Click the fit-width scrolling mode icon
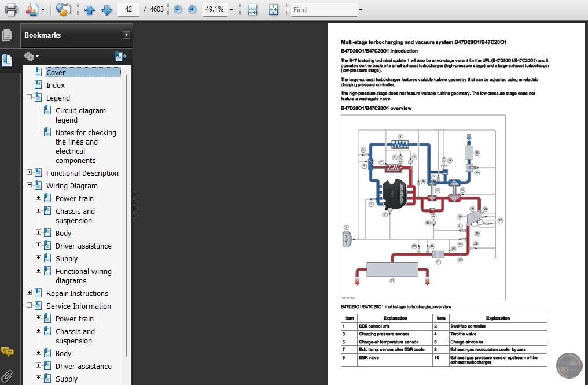Viewport: 588px width, 385px height. [x=253, y=10]
